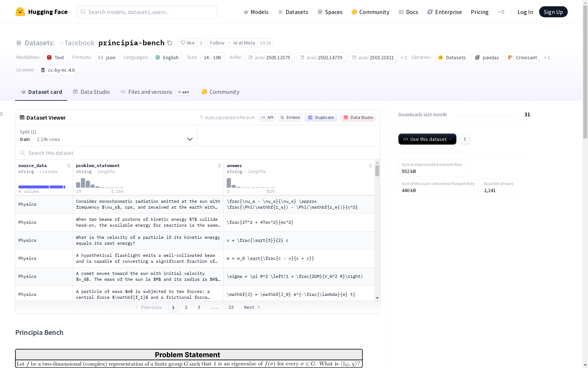
Task: Click the search magnifier in the dataset search
Action: (x=23, y=153)
